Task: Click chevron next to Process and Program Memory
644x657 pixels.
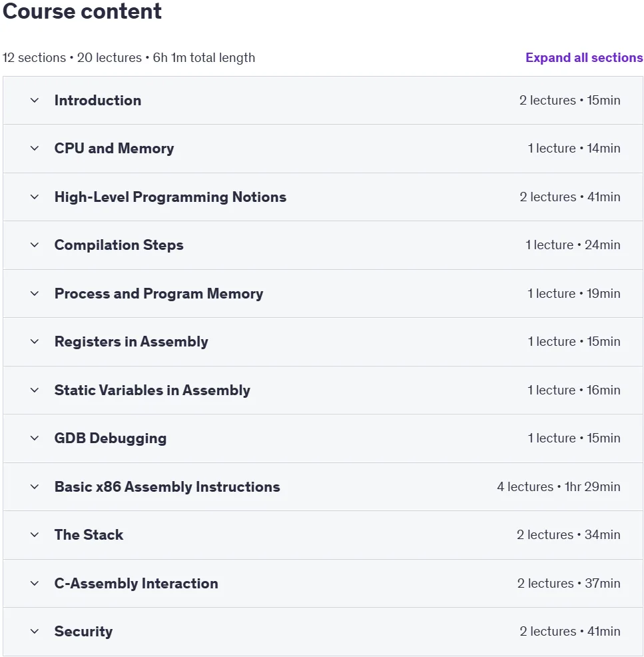Action: pos(35,294)
